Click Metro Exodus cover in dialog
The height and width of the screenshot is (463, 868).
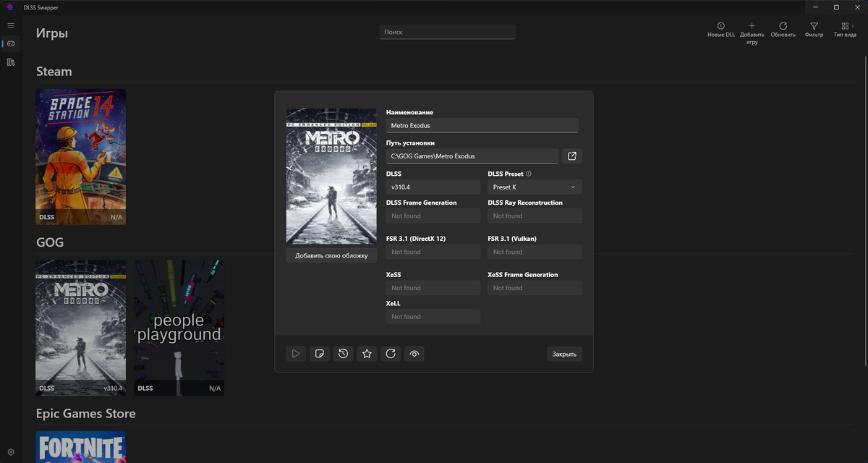pyautogui.click(x=331, y=176)
